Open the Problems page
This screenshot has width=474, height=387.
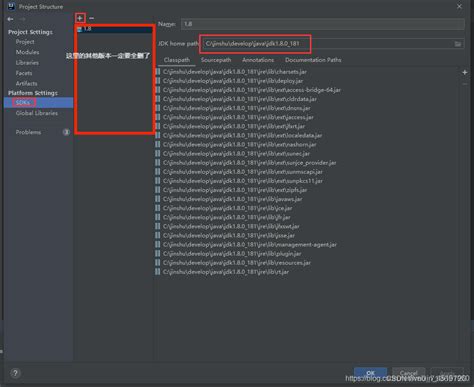pos(28,132)
